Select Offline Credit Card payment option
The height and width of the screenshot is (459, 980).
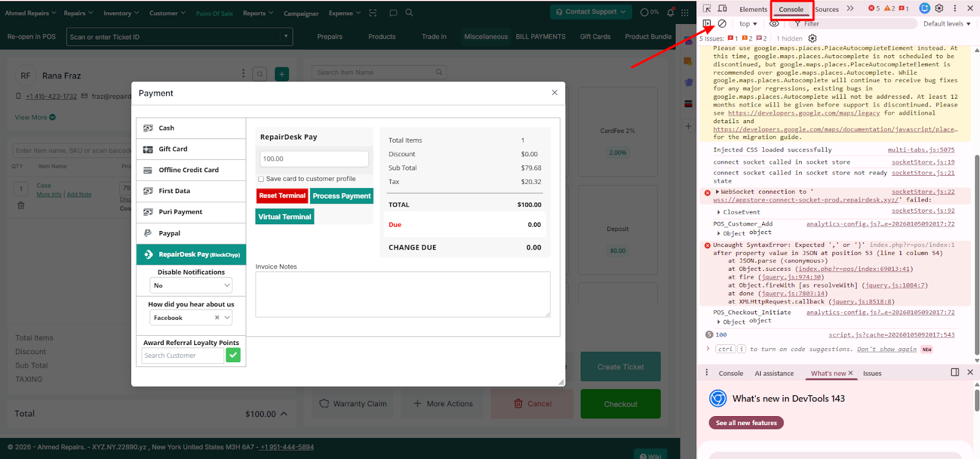[191, 170]
